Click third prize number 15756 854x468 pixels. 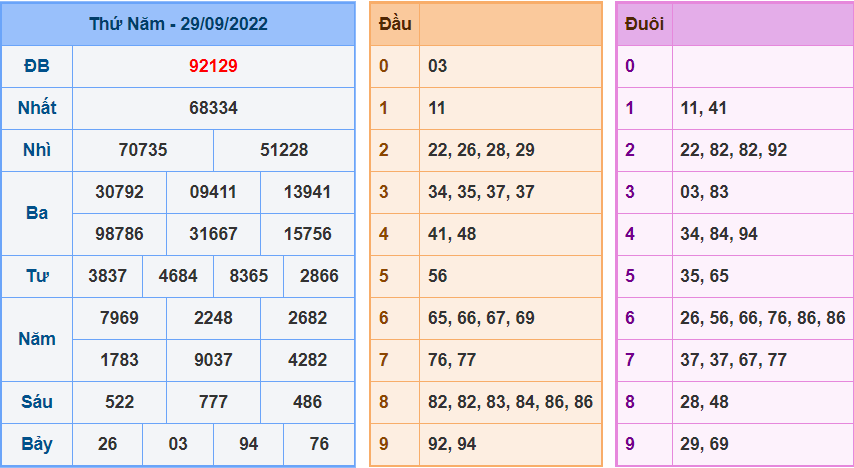point(308,234)
